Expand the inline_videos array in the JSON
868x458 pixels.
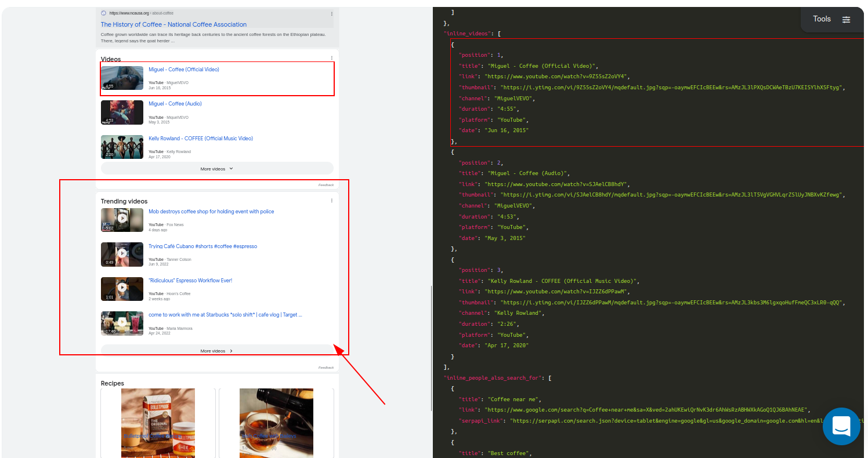(x=466, y=33)
